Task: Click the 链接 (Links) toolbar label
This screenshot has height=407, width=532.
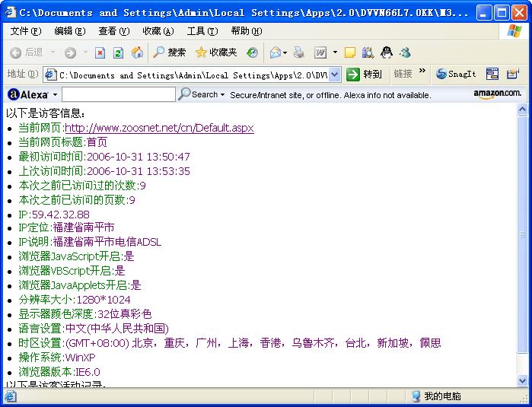Action: (403, 74)
